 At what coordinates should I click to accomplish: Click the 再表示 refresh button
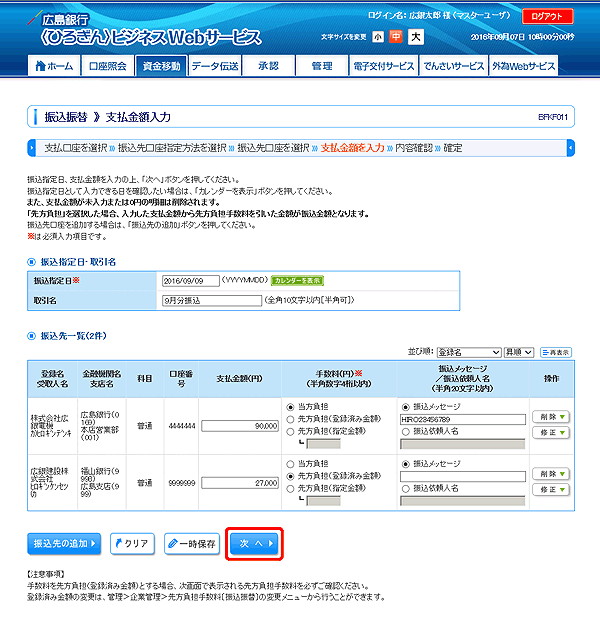556,352
